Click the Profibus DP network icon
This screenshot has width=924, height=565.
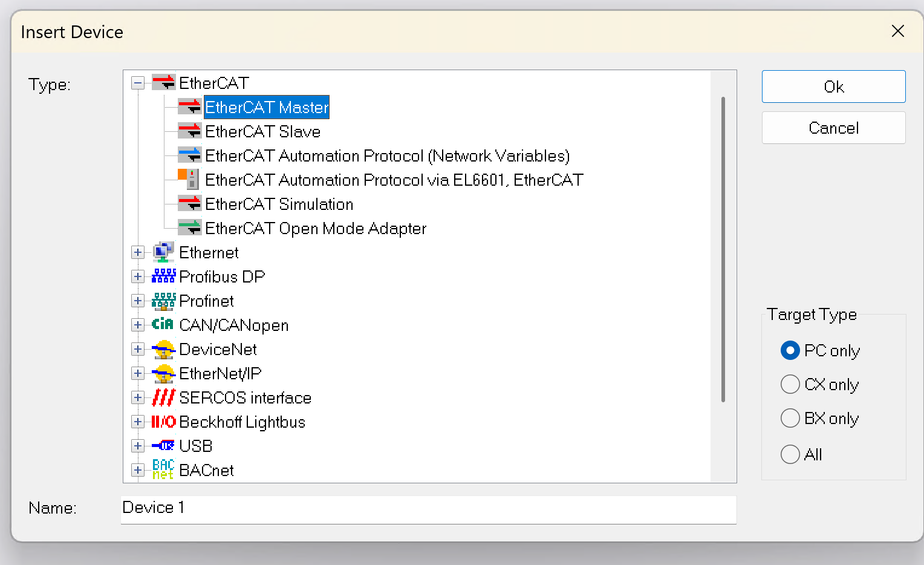click(x=163, y=276)
